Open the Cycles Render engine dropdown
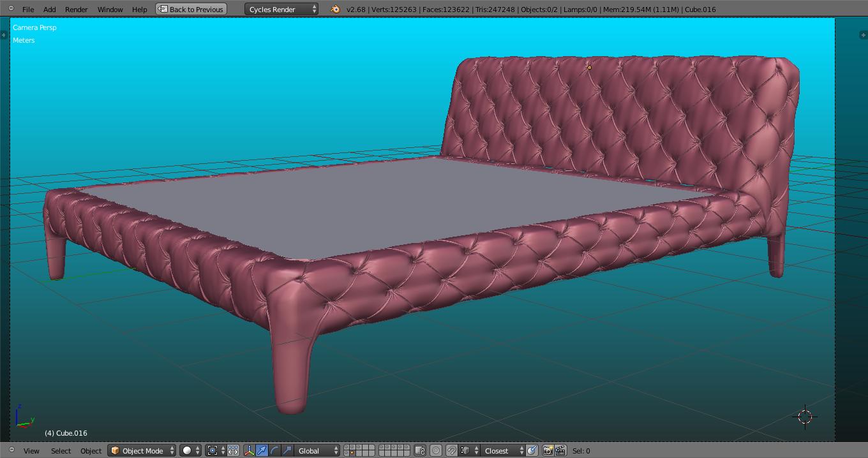This screenshot has height=458, width=868. [x=281, y=9]
